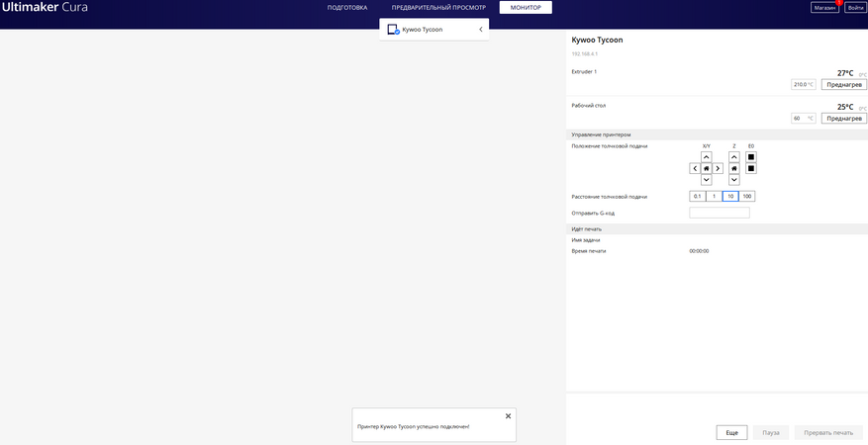The height and width of the screenshot is (445, 868).
Task: Click the extruder 27°C temperature reading
Action: point(845,73)
